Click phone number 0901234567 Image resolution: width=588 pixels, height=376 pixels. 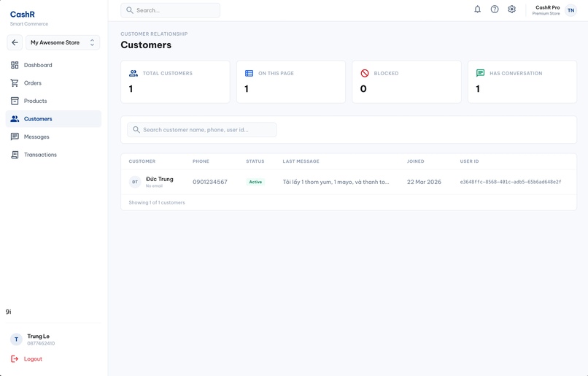210,182
